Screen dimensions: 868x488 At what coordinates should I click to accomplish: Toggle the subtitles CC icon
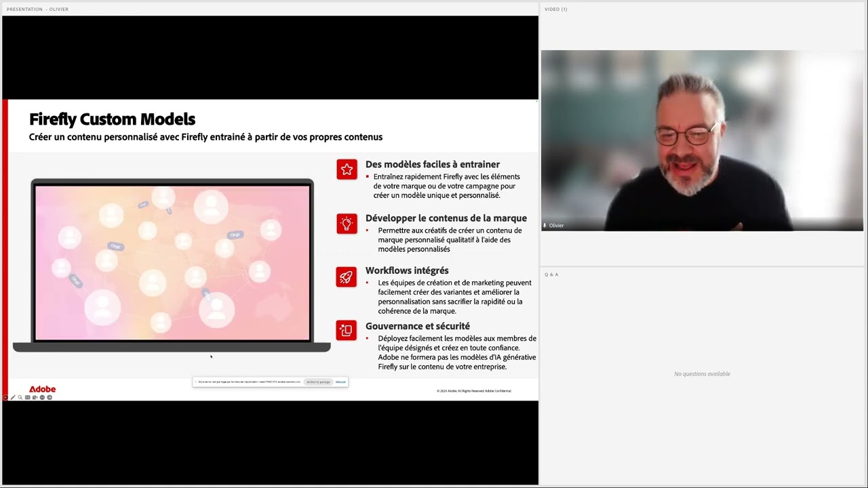click(27, 397)
